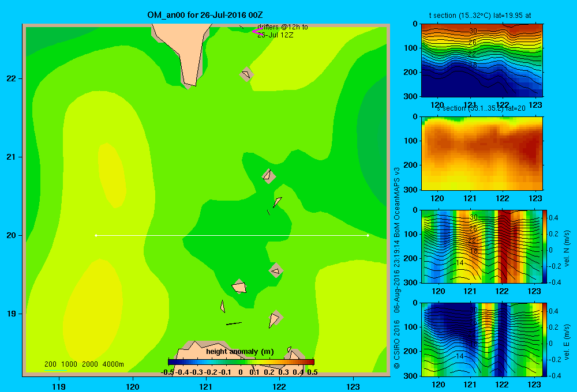Screen dimensions: 577x392
Task: Click the 'vel. E (m/s)' axis label
Action: (x=567, y=342)
